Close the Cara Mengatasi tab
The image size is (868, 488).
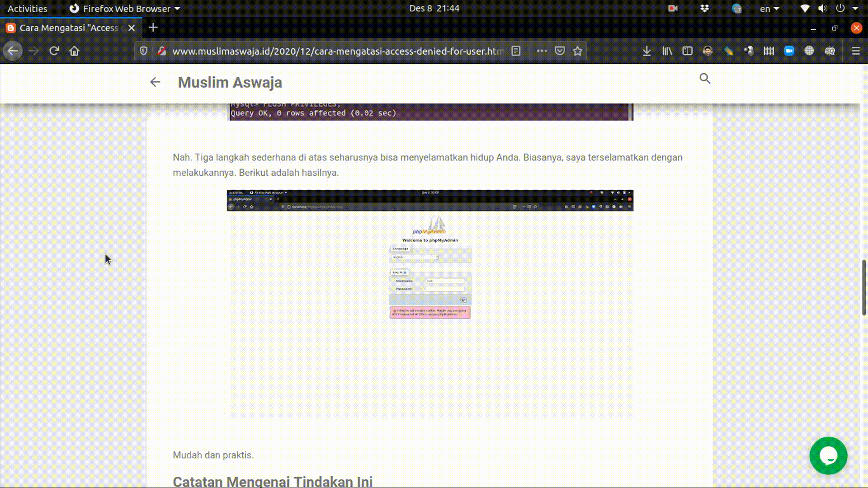point(132,28)
